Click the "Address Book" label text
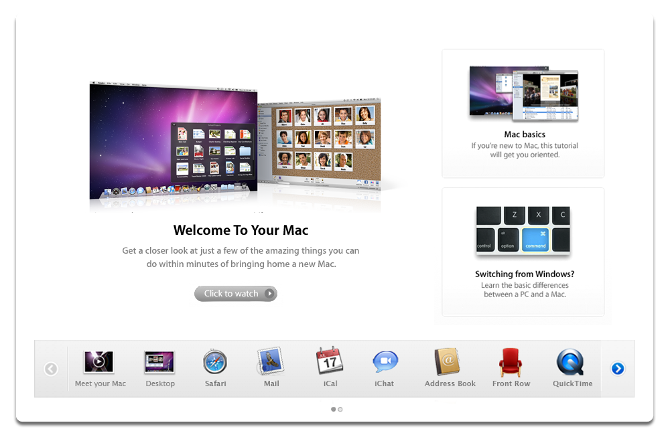The width and height of the screenshot is (670, 435). click(x=450, y=383)
